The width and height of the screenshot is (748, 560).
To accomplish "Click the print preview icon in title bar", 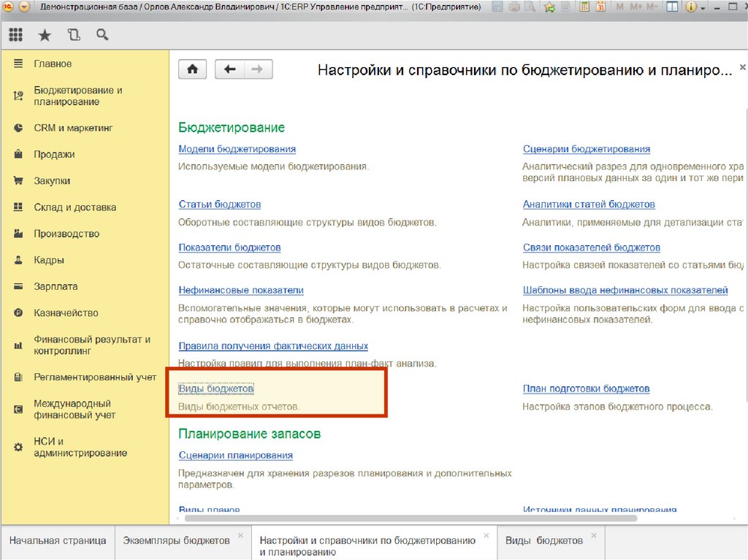I will point(530,7).
